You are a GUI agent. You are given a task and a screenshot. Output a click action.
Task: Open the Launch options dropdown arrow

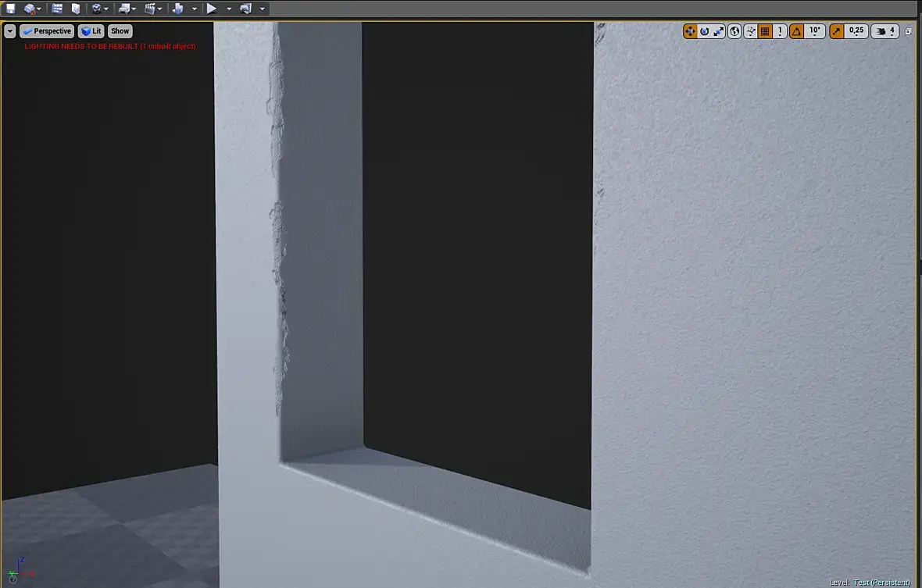coord(263,9)
